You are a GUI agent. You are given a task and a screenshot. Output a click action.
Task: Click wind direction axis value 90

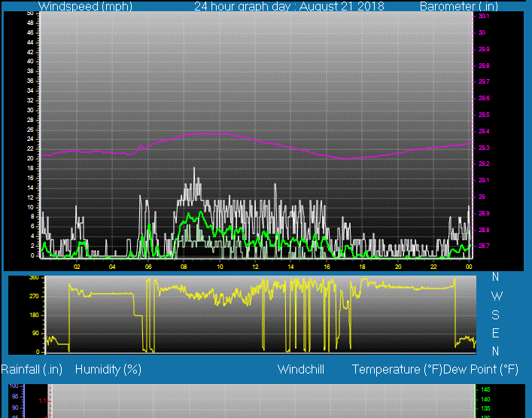click(x=35, y=334)
